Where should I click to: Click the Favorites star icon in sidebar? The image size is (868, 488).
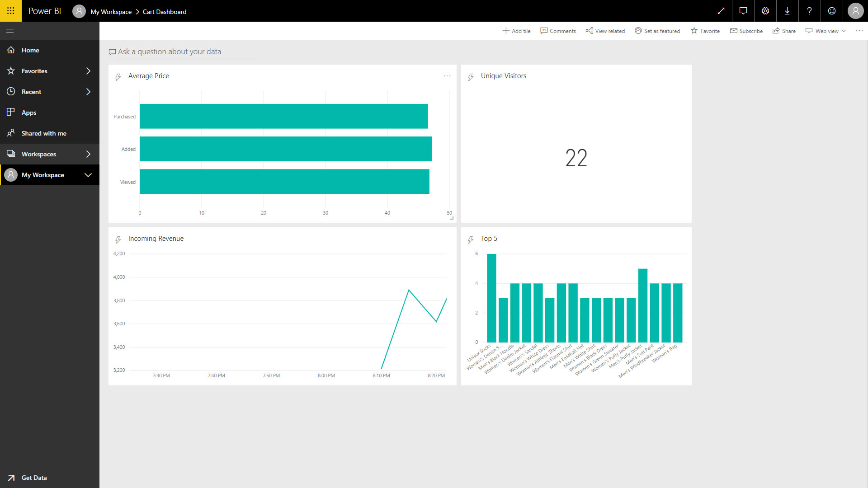point(11,71)
